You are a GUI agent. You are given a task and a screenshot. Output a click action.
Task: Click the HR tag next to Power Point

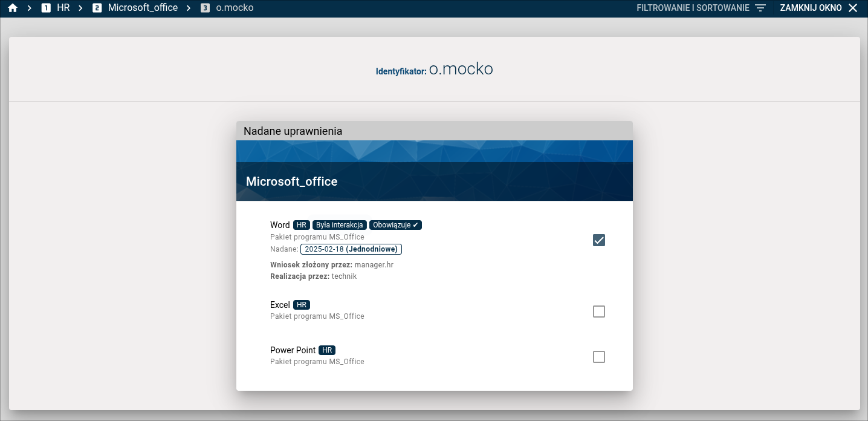[x=327, y=350]
